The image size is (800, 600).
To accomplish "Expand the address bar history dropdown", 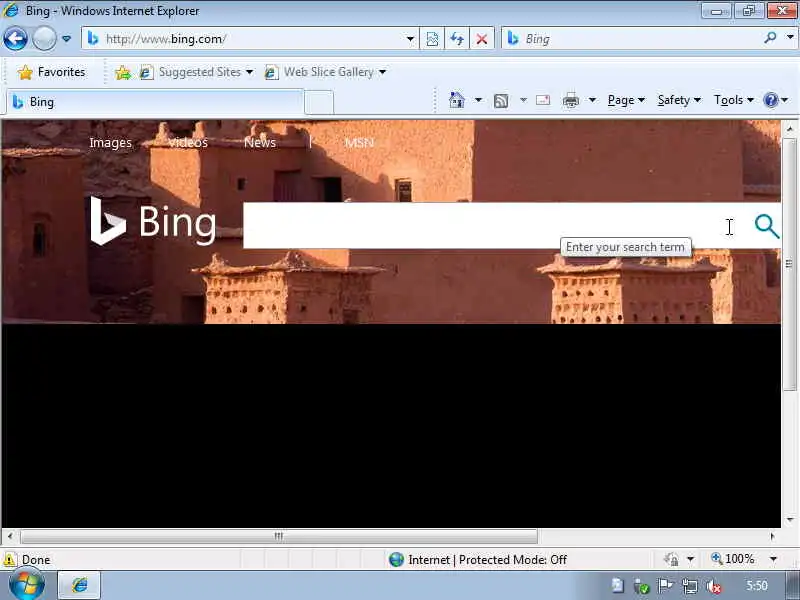I will pos(410,39).
